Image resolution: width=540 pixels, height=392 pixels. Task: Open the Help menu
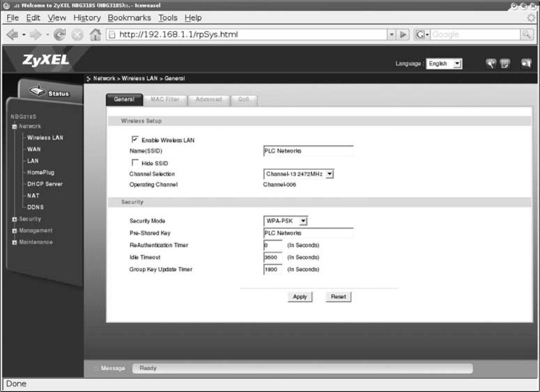(193, 18)
